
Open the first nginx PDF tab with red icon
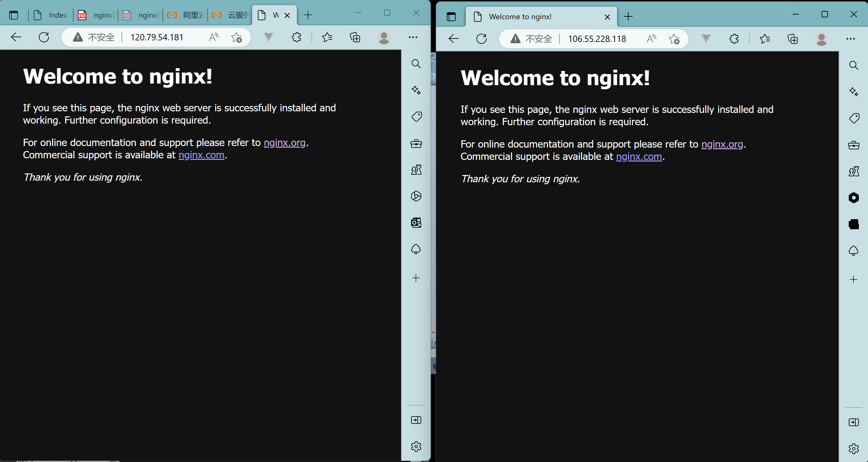click(x=96, y=15)
